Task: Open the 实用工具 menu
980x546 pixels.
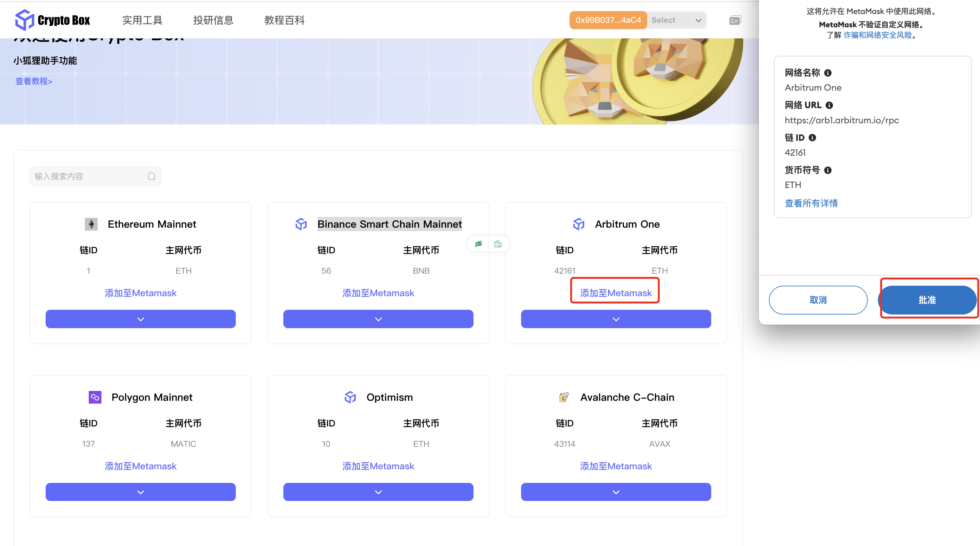Action: 142,20
